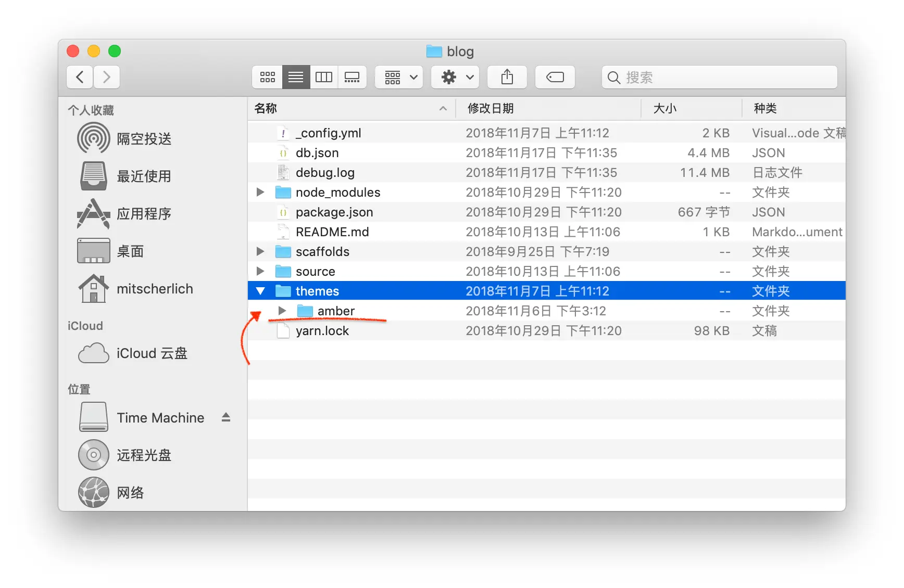
Task: Select list view mode toggle
Action: [x=296, y=77]
